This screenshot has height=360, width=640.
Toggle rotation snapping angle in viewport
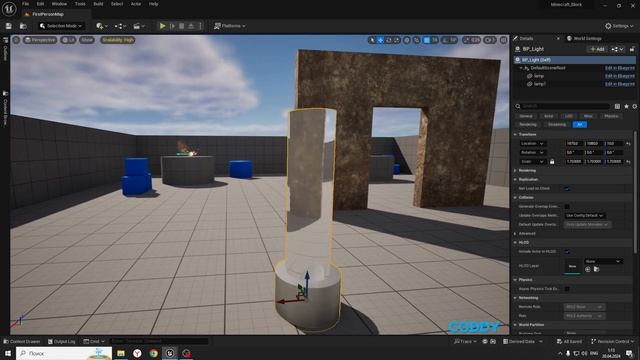(446, 40)
